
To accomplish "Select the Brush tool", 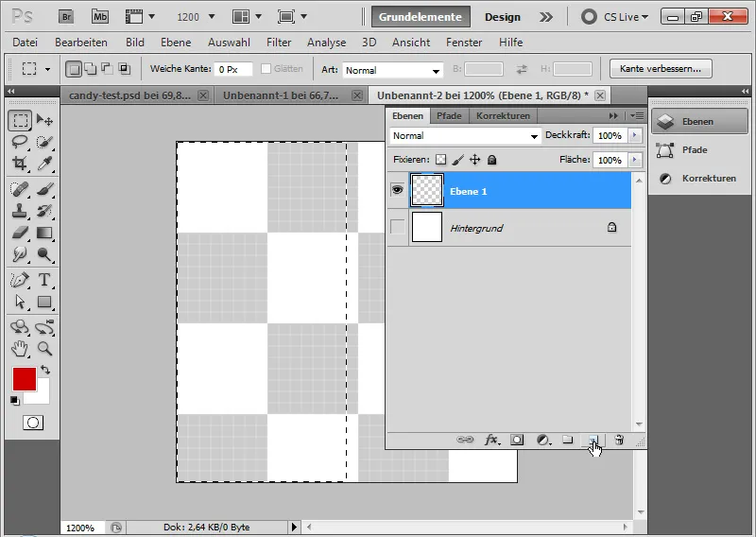I will point(44,189).
